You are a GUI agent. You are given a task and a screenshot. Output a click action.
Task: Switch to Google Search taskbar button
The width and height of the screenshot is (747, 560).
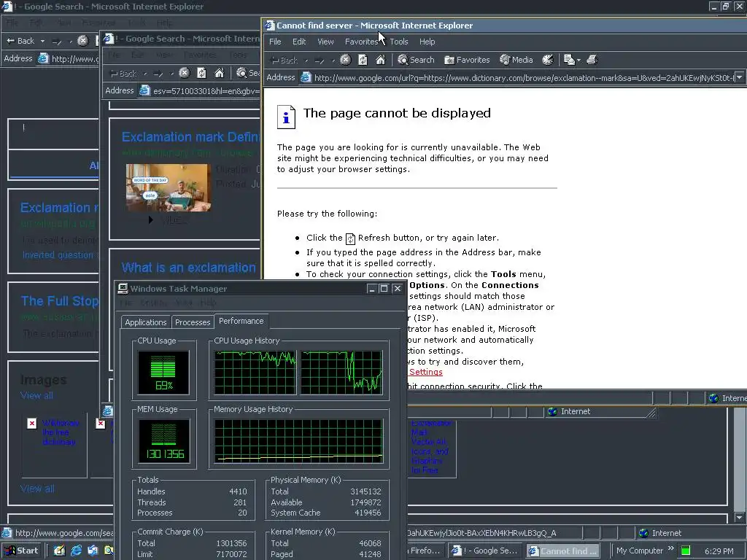tap(485, 551)
